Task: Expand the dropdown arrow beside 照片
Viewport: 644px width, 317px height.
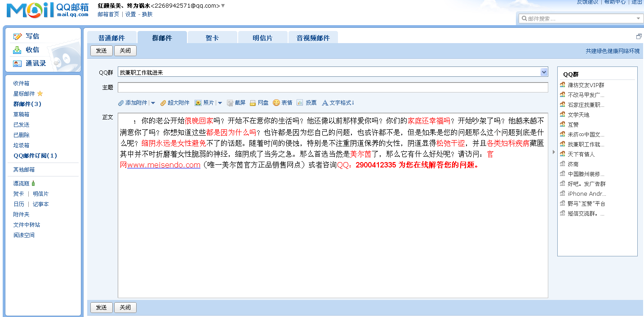Action: pos(219,102)
